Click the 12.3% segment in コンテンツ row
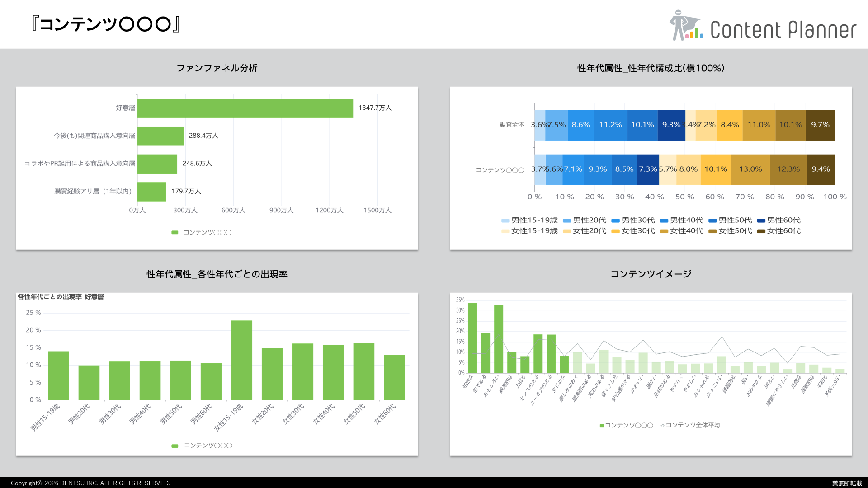 point(788,169)
